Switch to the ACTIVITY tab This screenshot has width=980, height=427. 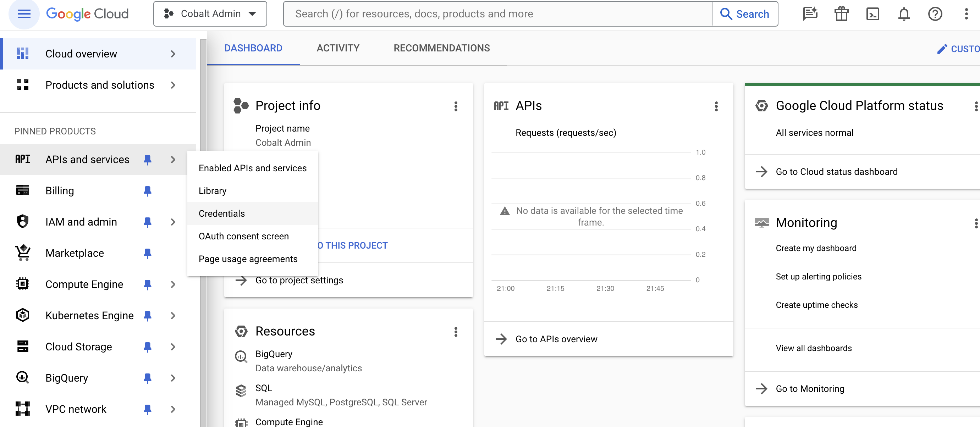click(x=337, y=48)
